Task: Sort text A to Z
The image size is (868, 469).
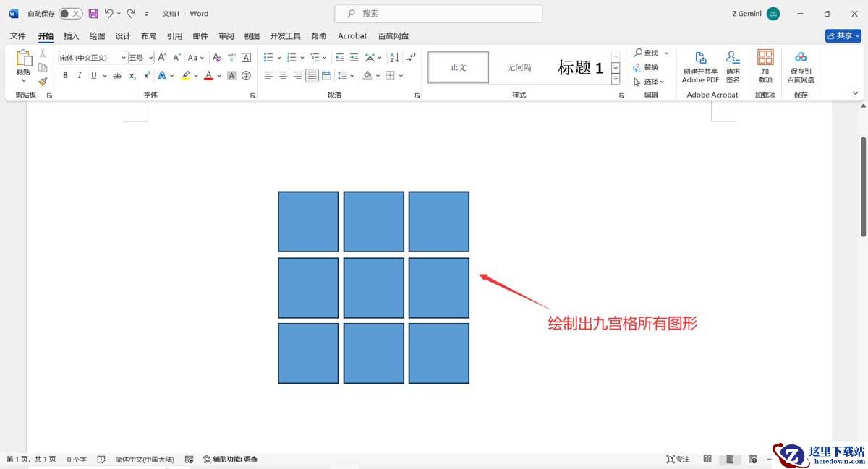Action: click(x=394, y=57)
